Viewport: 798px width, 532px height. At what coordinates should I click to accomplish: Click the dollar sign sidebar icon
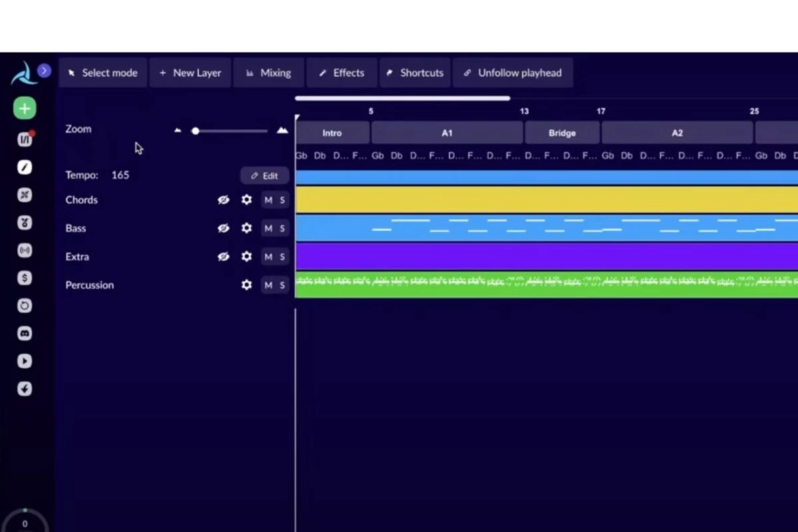[x=25, y=278]
